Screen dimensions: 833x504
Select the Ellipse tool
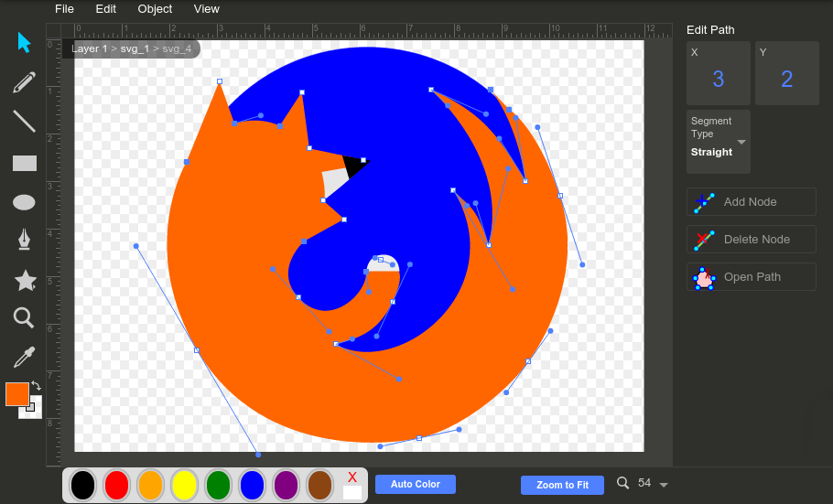click(x=24, y=202)
